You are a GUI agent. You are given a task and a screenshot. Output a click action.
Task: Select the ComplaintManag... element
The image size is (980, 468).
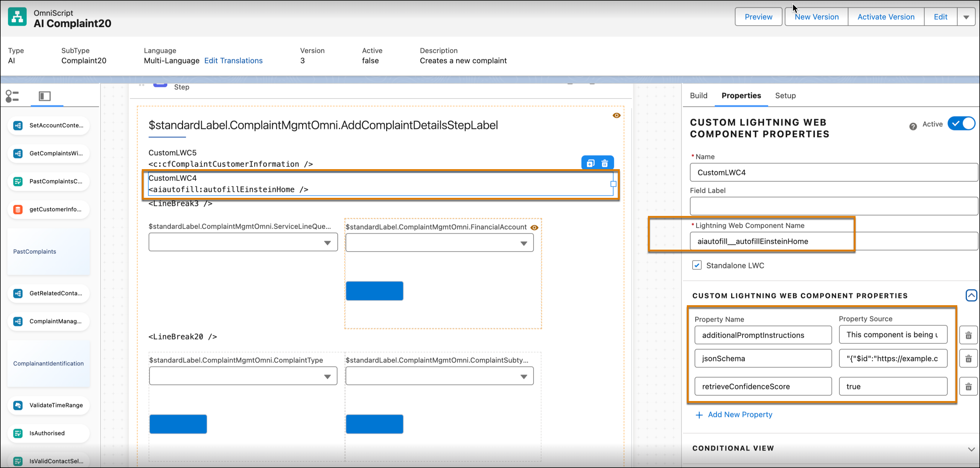49,321
